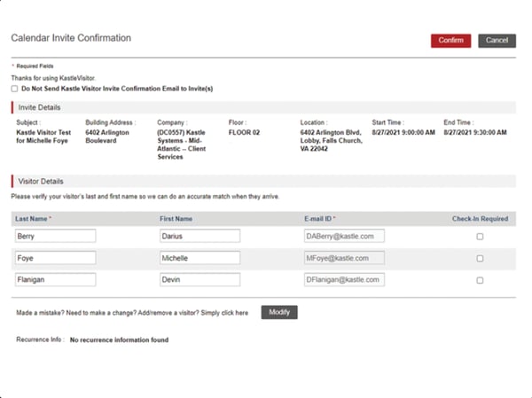Select the Last Name field containing Foye
Viewport: 532px width, 398px height.
(55, 258)
